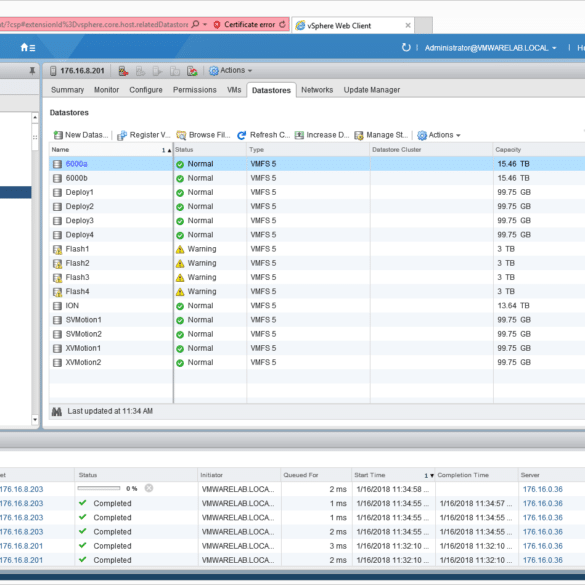
Task: Sort datastores by Name column
Action: (x=111, y=150)
